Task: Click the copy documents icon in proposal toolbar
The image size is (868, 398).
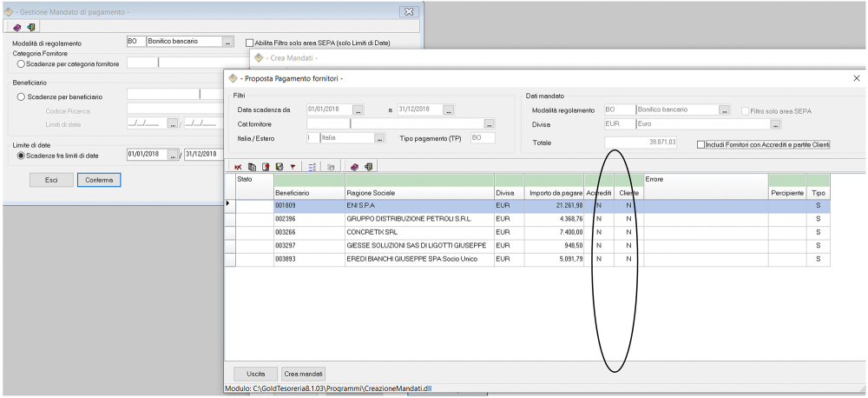Action: (252, 165)
